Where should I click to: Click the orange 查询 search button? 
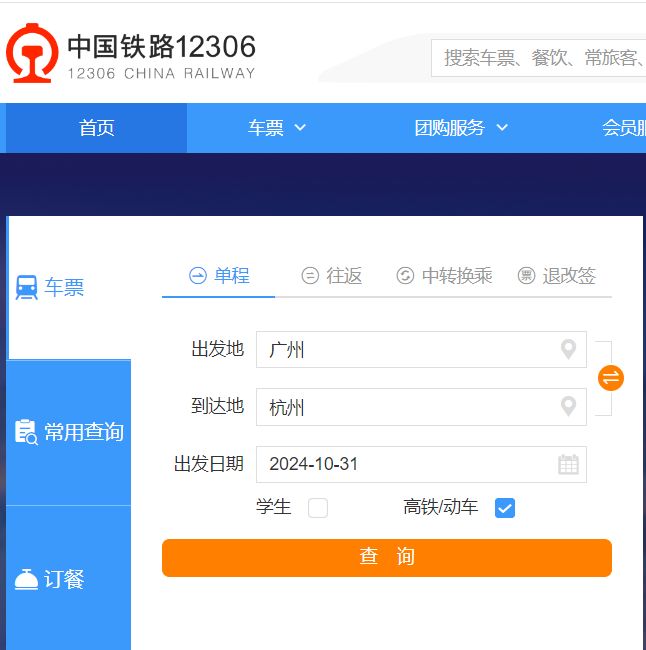coord(386,558)
